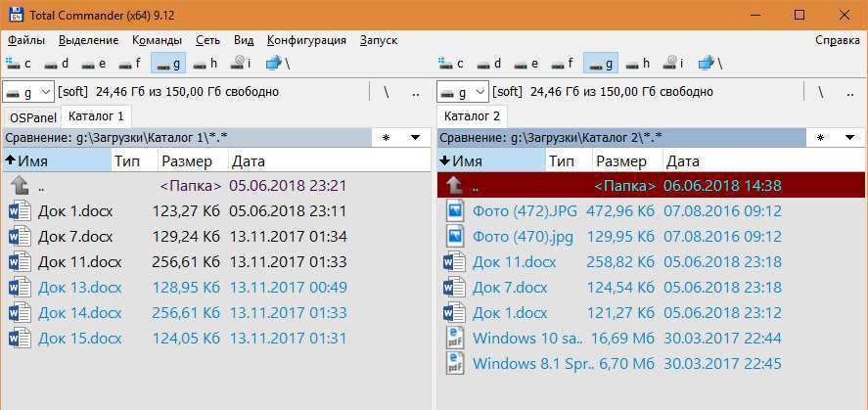This screenshot has height=410, width=868.
Task: Open optical drive i in left panel
Action: (x=242, y=64)
